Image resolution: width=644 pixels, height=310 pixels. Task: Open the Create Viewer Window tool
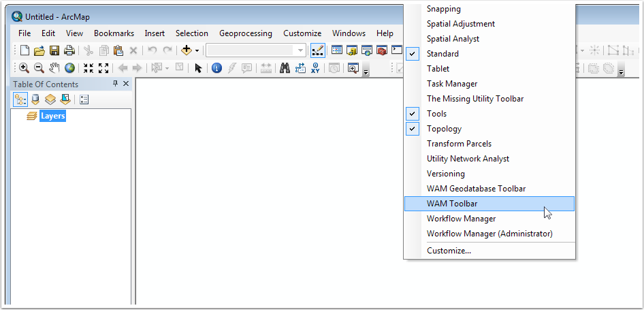(353, 68)
